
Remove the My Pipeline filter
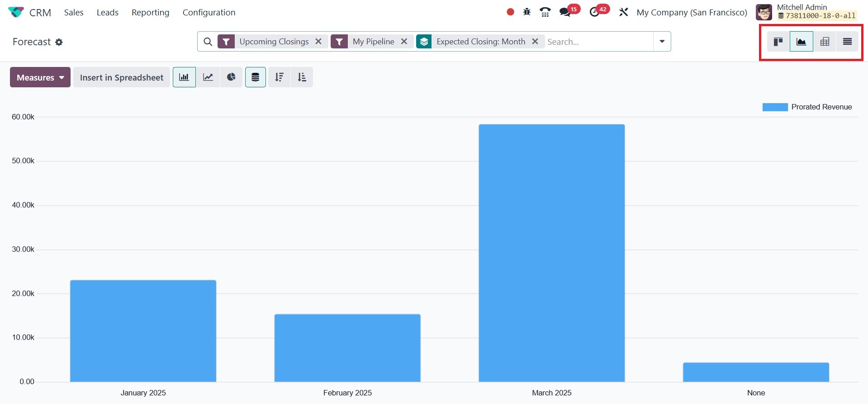pyautogui.click(x=404, y=42)
